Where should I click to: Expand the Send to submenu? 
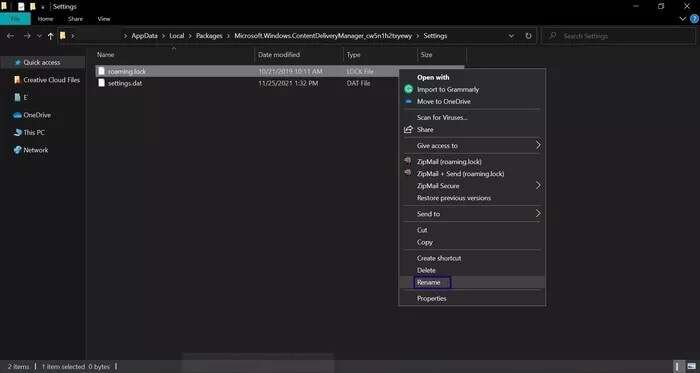471,214
